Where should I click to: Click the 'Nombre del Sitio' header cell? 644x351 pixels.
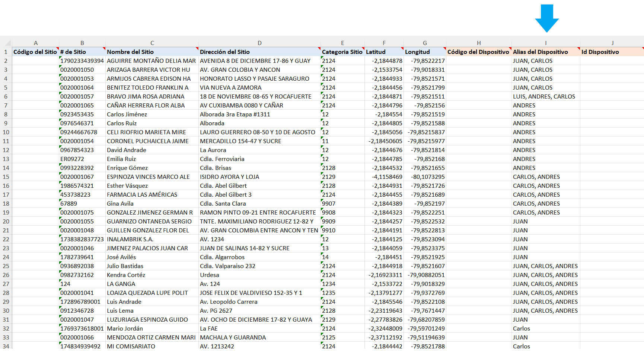[152, 52]
